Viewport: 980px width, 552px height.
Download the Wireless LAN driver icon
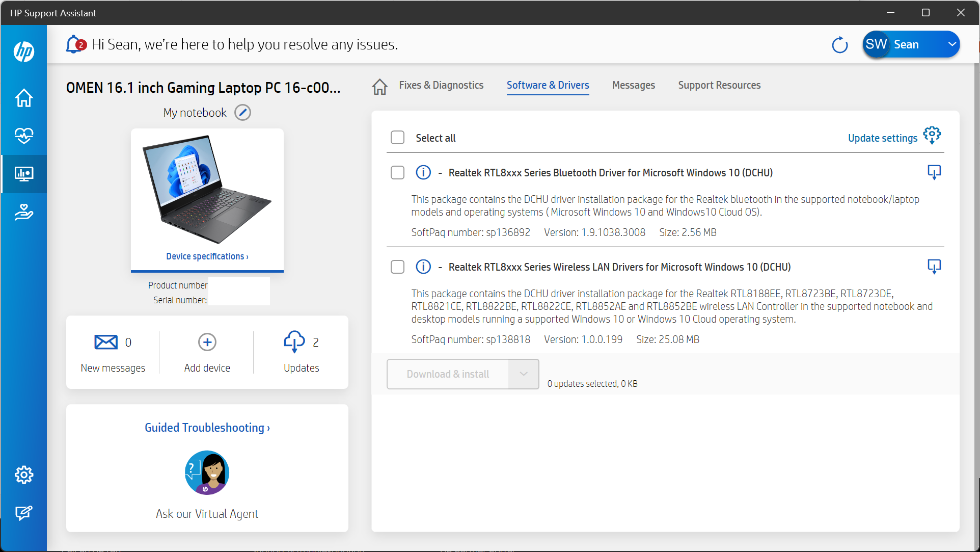click(x=934, y=267)
